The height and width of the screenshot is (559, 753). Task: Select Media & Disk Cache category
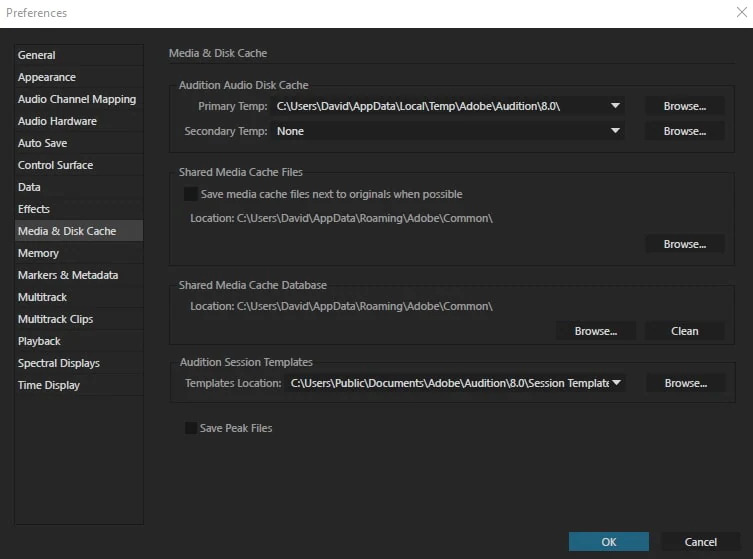[79, 231]
